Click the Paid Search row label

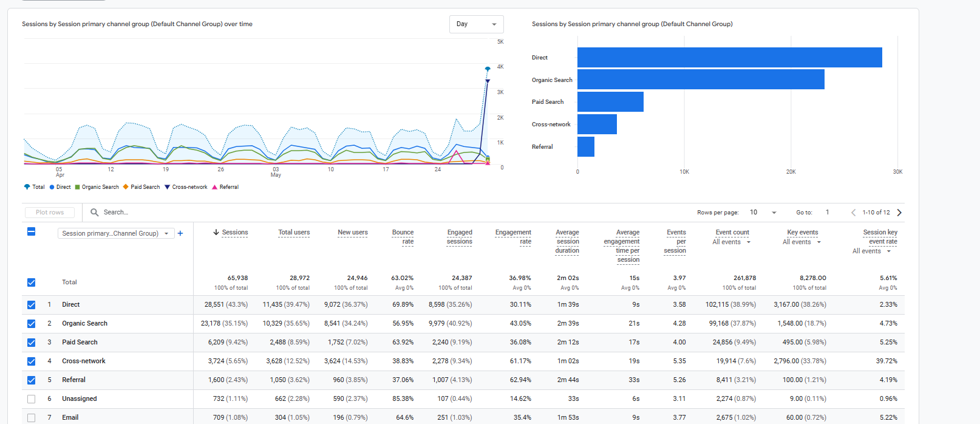pyautogui.click(x=80, y=343)
